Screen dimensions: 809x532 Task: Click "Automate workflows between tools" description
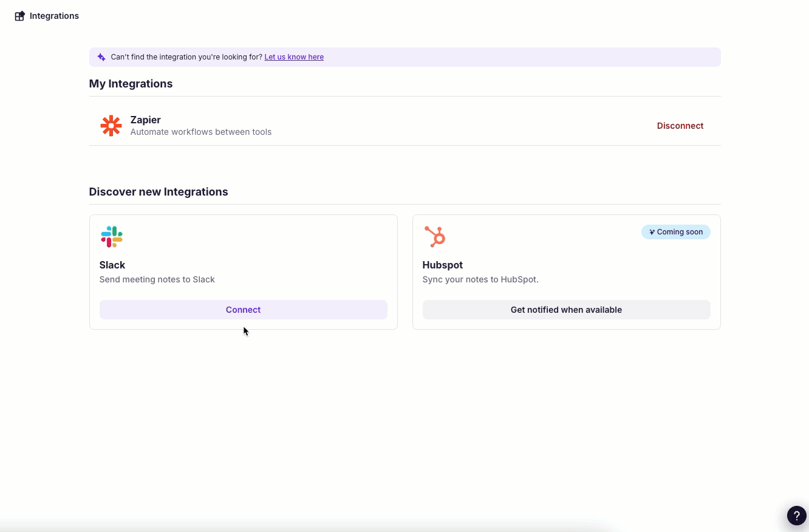[x=201, y=132]
